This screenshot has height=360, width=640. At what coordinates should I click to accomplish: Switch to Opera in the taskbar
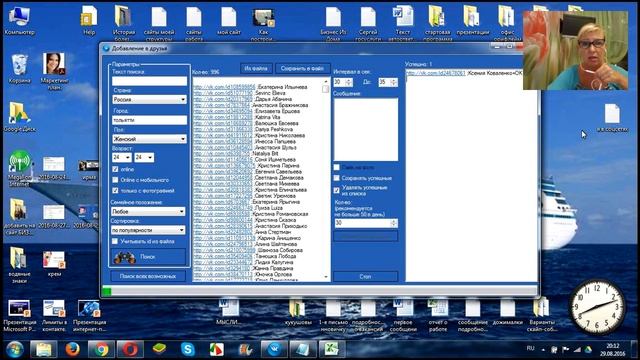click(130, 349)
